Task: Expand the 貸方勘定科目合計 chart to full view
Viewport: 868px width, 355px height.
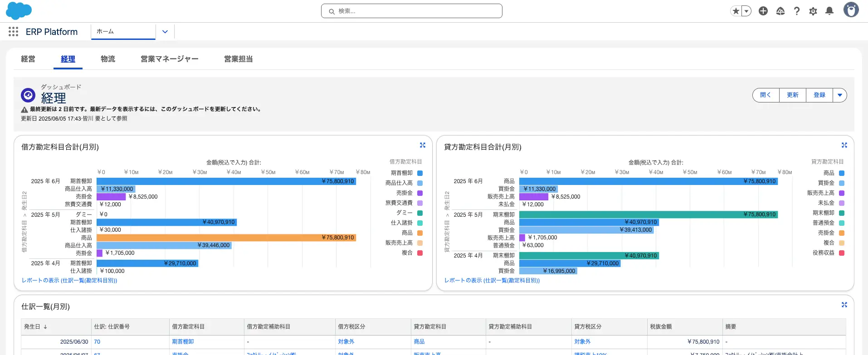Action: coord(844,145)
